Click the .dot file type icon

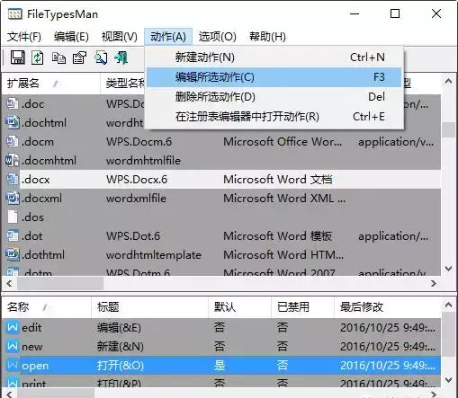coord(13,236)
